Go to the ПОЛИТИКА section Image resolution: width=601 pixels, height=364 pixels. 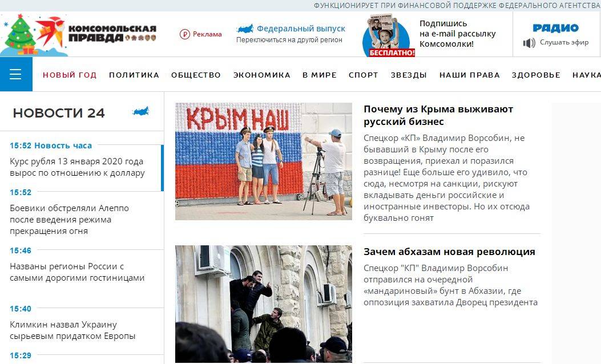point(134,75)
